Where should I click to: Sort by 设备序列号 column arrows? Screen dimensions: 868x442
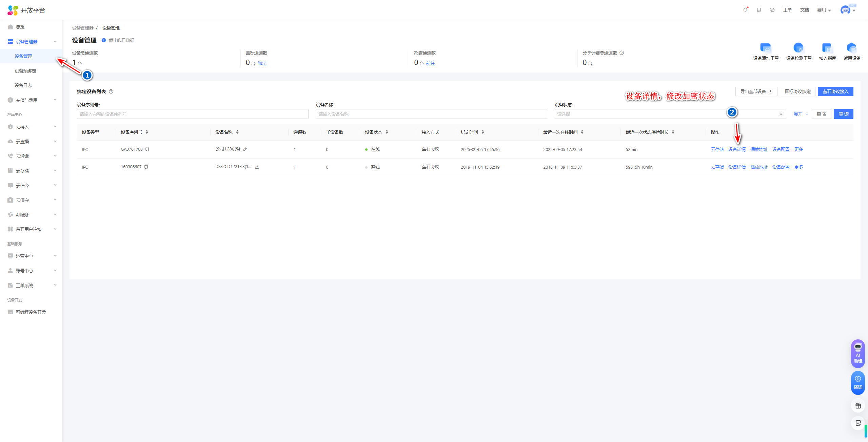coord(147,132)
